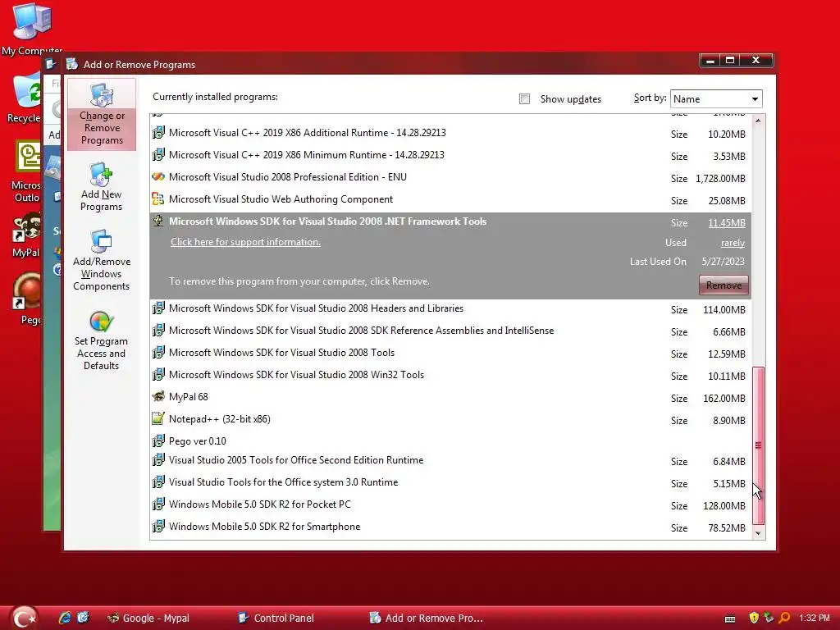Select Notepad++ (32-bit x86) entry

[x=220, y=419]
